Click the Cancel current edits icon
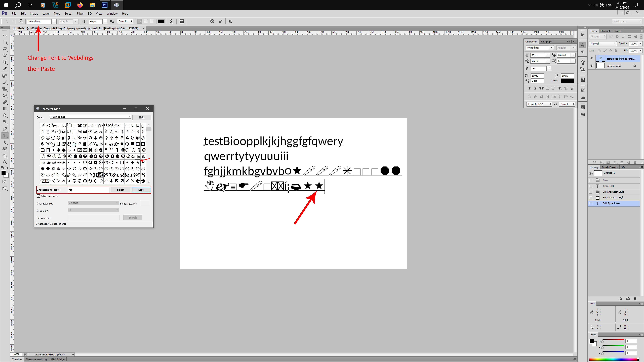The image size is (644, 362). 212,21
